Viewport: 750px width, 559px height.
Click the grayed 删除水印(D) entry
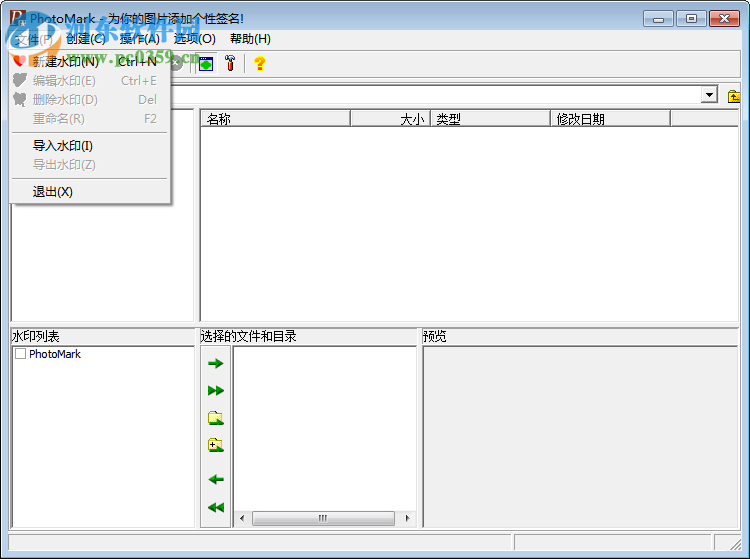(90, 99)
